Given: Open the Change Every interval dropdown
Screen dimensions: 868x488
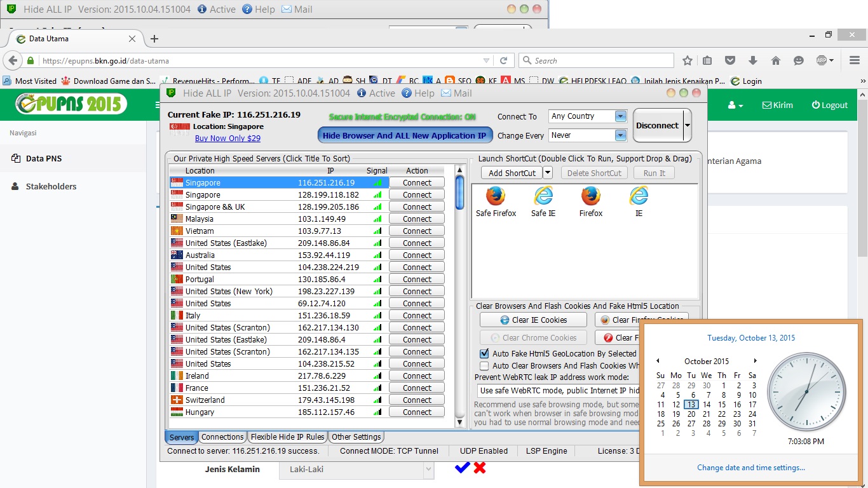Looking at the screenshot, I should (x=621, y=135).
